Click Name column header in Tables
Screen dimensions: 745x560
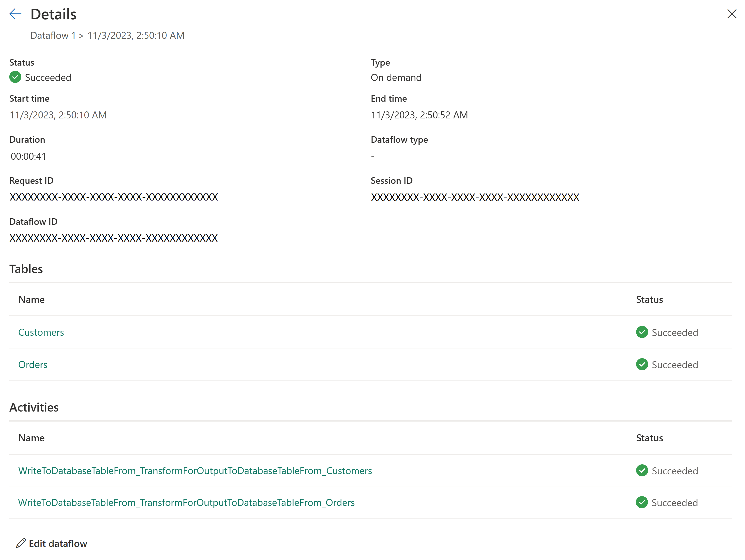[x=31, y=300]
